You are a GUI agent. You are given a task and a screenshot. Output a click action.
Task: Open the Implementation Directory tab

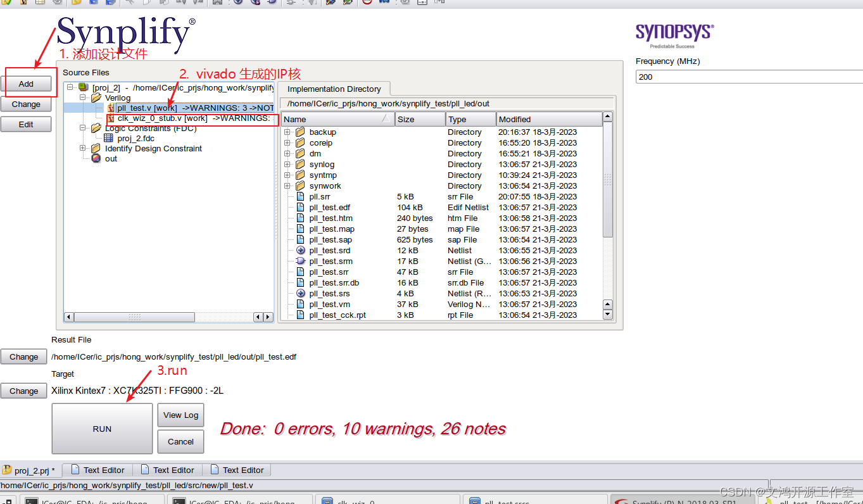click(x=334, y=89)
